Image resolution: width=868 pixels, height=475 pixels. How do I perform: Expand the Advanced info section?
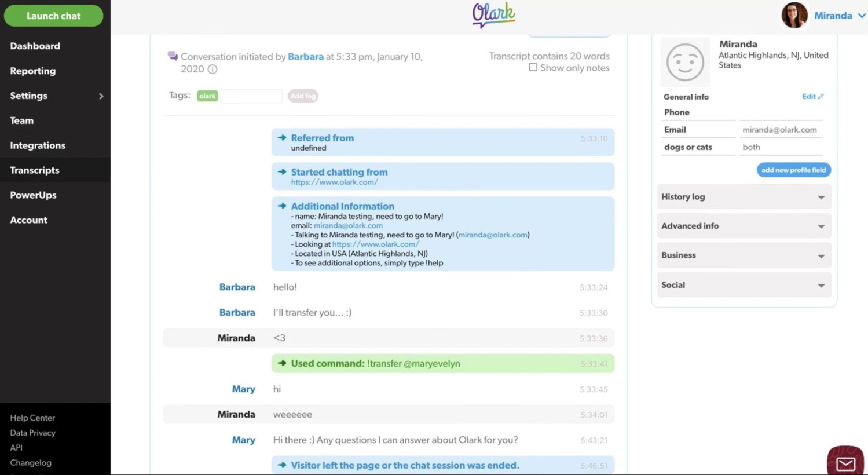744,226
